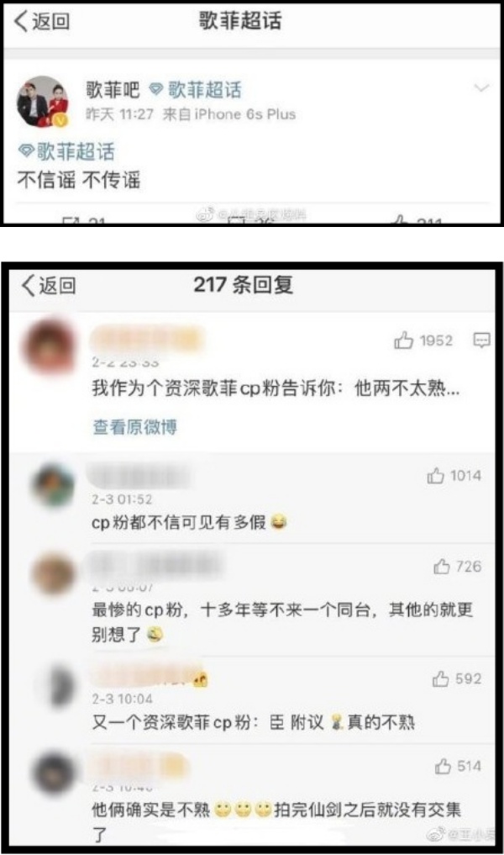Expand the post options chevron
The image size is (504, 855).
tap(481, 87)
